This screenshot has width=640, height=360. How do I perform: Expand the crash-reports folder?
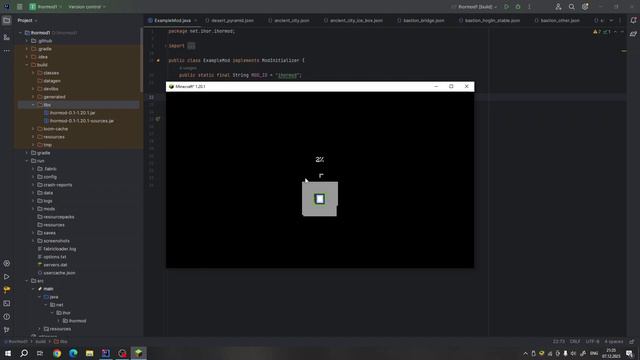[33, 185]
